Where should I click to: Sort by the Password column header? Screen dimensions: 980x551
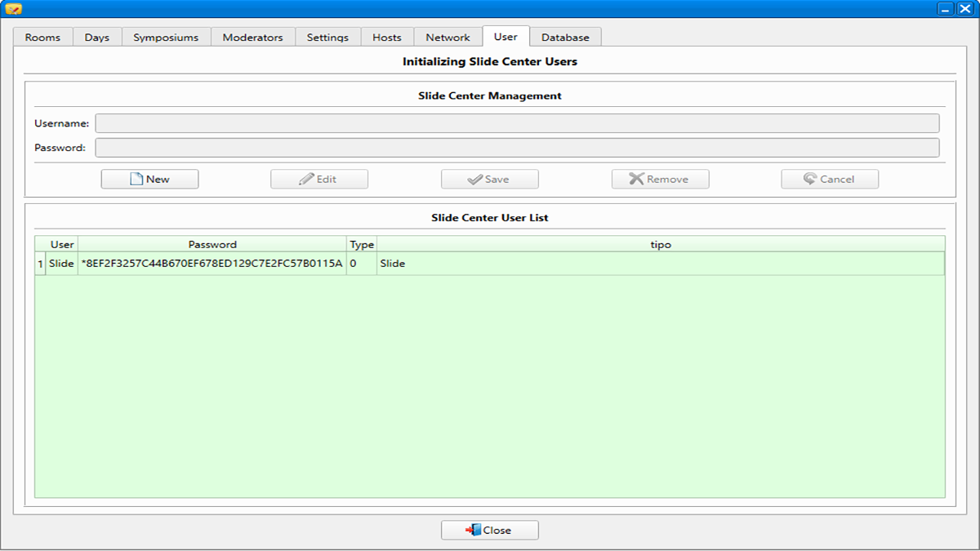tap(212, 244)
